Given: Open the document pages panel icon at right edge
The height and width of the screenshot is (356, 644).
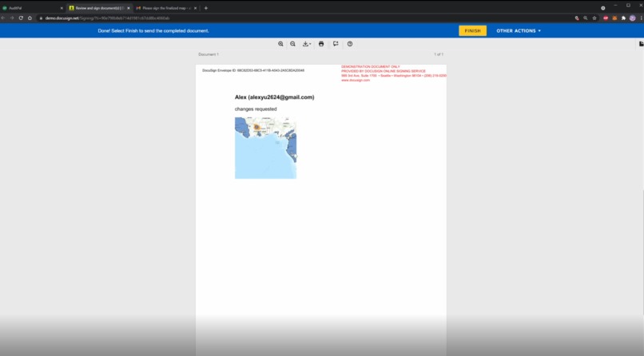Looking at the screenshot, I should point(641,44).
